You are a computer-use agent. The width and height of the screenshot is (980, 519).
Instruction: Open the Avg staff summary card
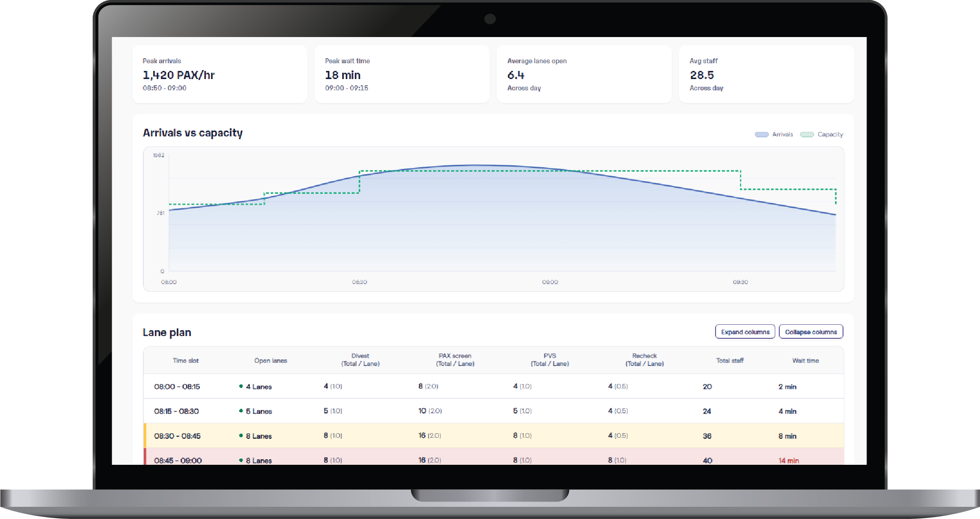pyautogui.click(x=766, y=74)
